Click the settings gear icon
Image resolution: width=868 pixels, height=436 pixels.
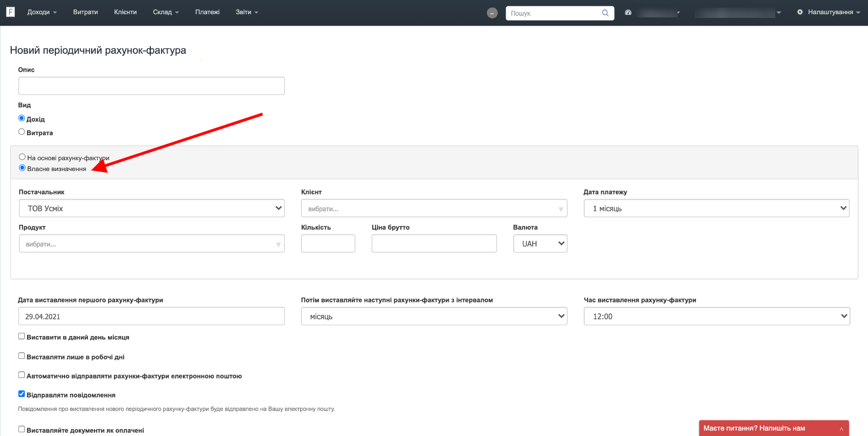point(800,12)
